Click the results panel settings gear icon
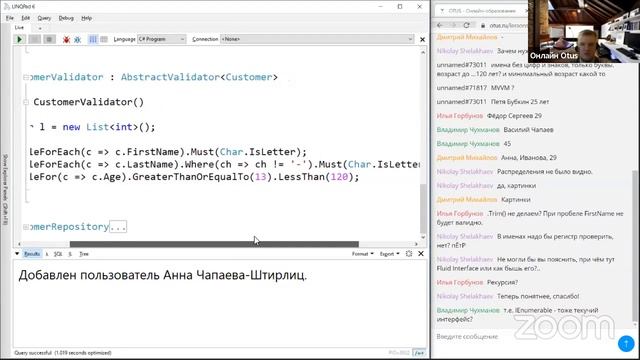640x360 pixels. coord(409,254)
